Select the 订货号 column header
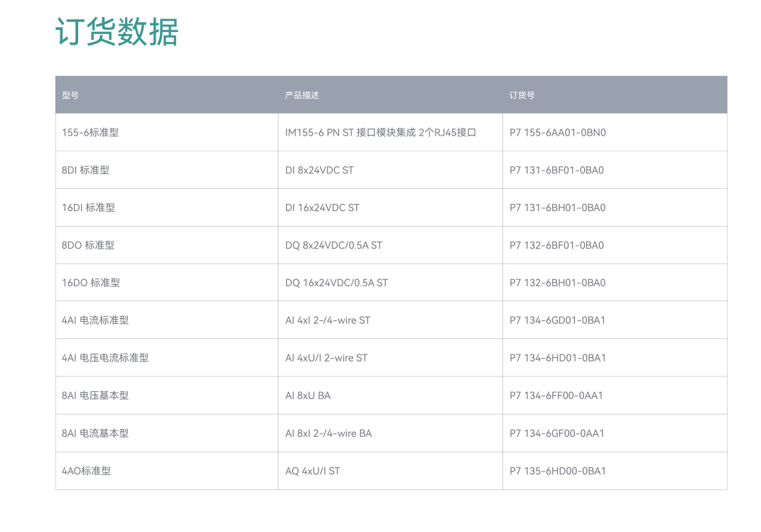Screen dimensions: 761x532 coord(522,95)
